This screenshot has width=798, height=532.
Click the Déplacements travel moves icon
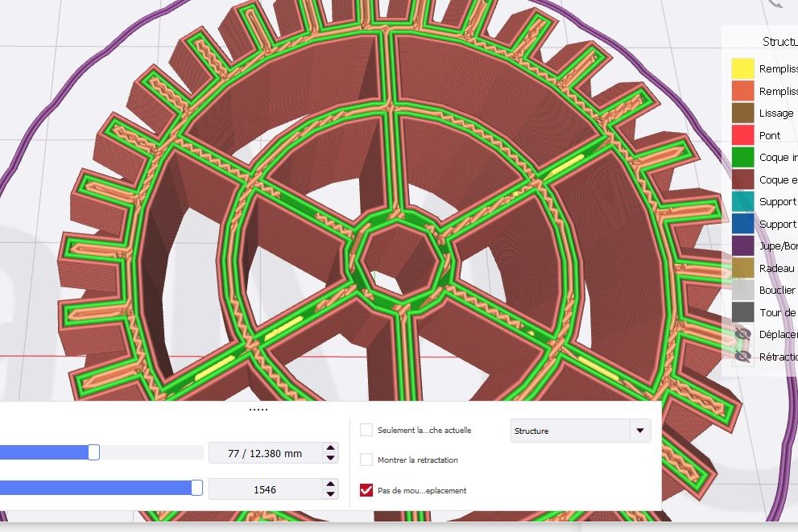[742, 334]
